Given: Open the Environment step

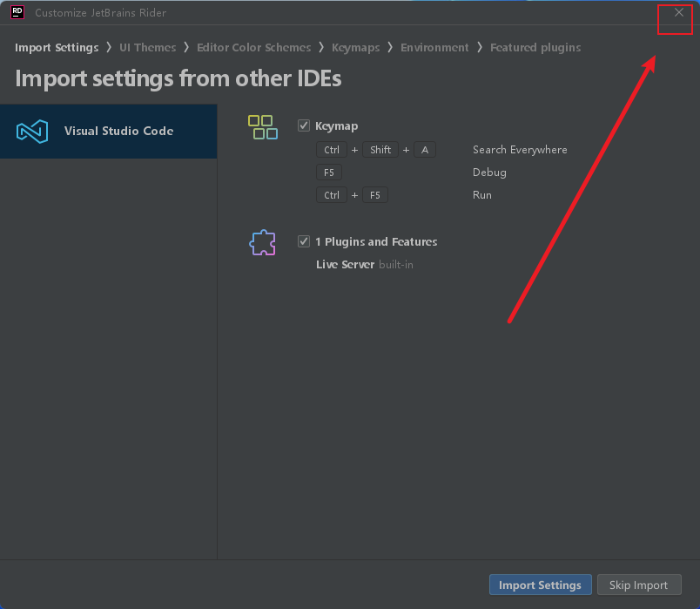Looking at the screenshot, I should (434, 47).
